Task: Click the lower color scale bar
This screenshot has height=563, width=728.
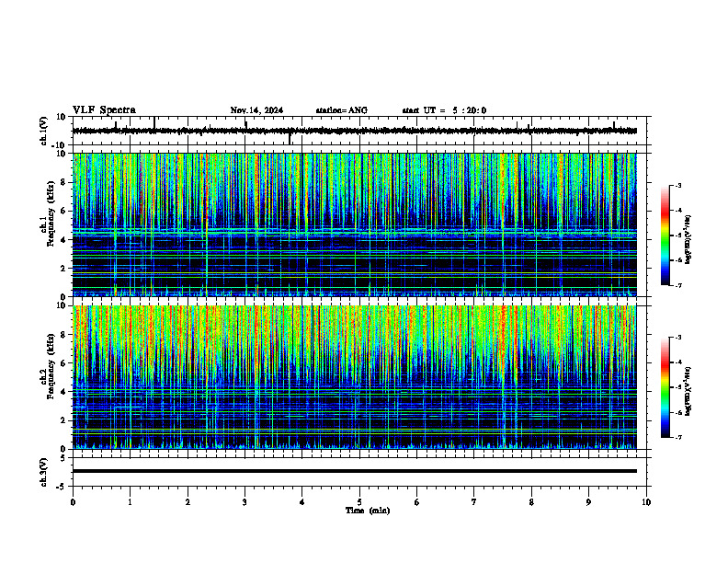Action: coord(665,387)
